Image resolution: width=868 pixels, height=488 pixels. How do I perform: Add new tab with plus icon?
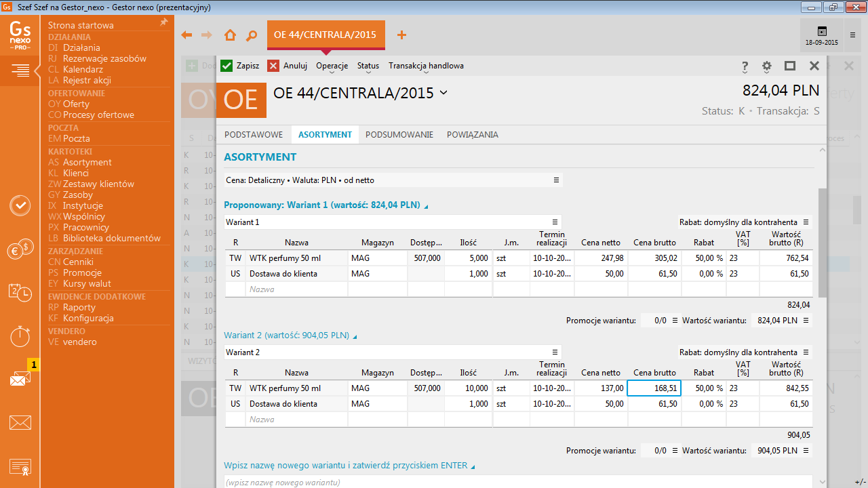click(401, 35)
